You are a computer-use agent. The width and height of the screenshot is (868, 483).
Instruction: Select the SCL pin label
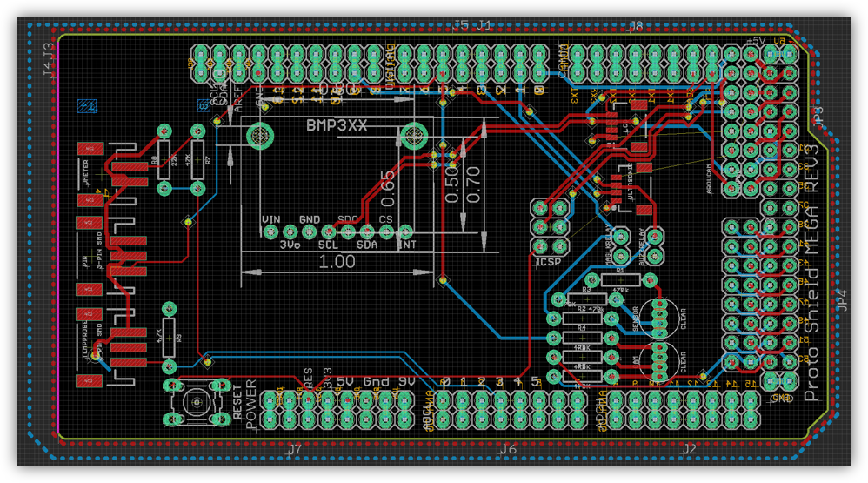click(x=328, y=245)
